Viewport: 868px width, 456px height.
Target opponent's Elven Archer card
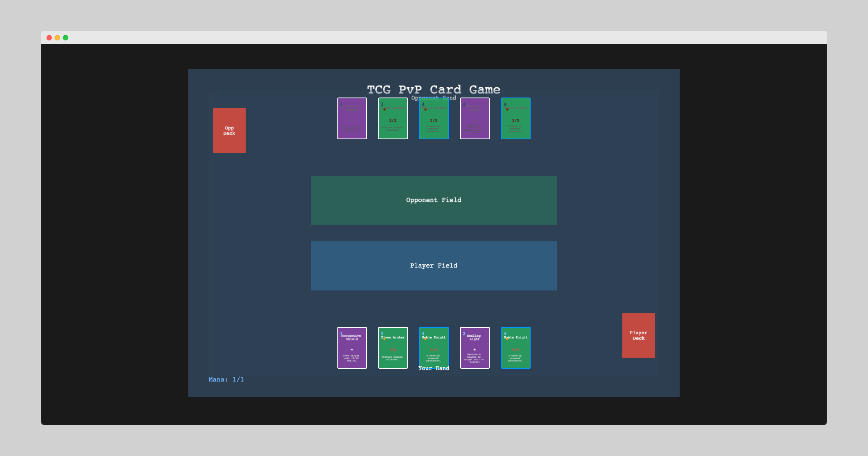tap(393, 118)
